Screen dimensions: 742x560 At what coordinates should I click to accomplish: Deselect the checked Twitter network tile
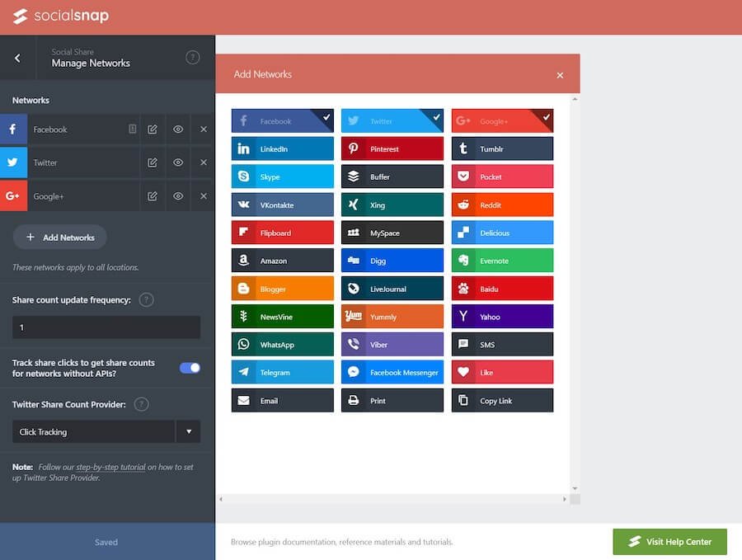[392, 120]
